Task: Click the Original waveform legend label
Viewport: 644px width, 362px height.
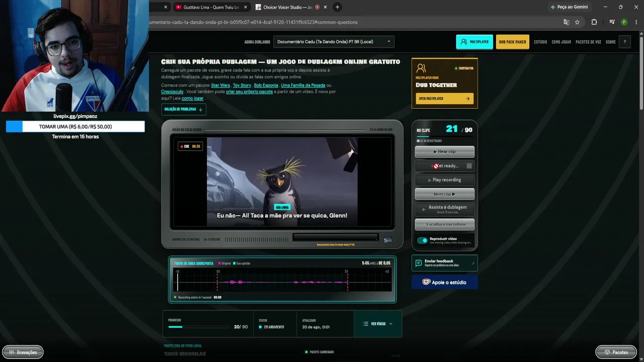Action: (224, 263)
